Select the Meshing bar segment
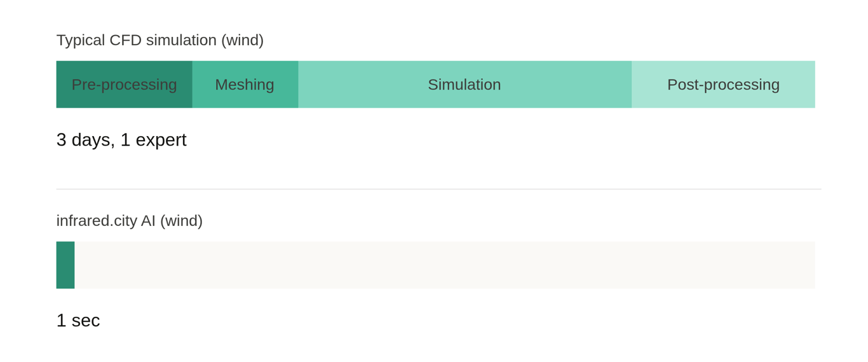Viewport: 868px width, 362px height. click(245, 99)
